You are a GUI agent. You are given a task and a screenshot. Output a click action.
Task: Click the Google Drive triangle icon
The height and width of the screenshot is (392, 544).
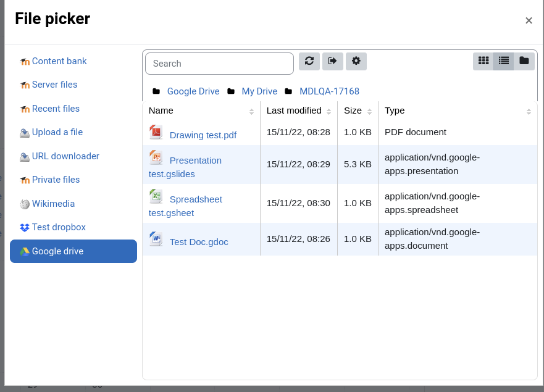25,252
